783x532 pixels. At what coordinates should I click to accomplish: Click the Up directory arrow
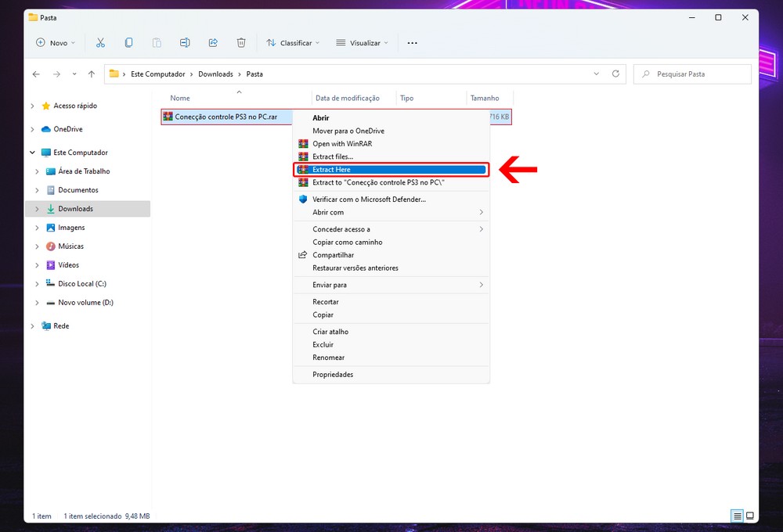(x=92, y=74)
